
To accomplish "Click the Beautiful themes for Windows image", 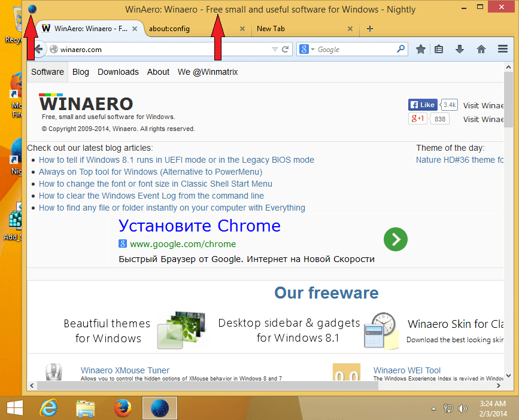I will [x=181, y=330].
